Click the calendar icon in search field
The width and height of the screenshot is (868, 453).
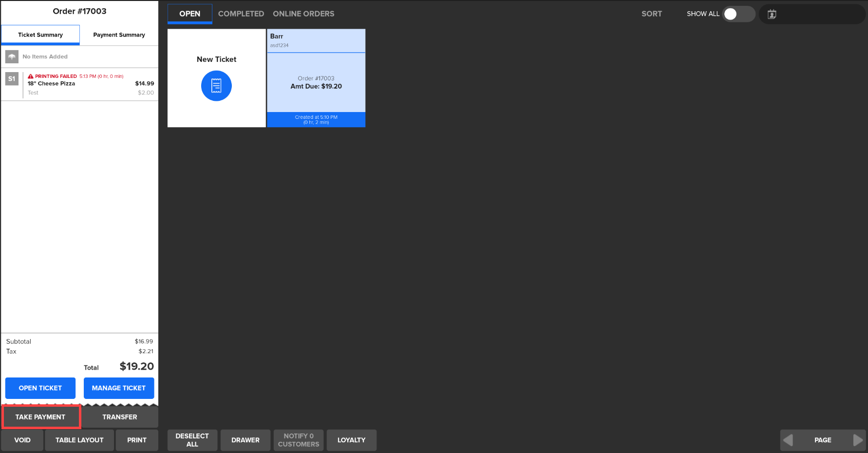pyautogui.click(x=772, y=14)
